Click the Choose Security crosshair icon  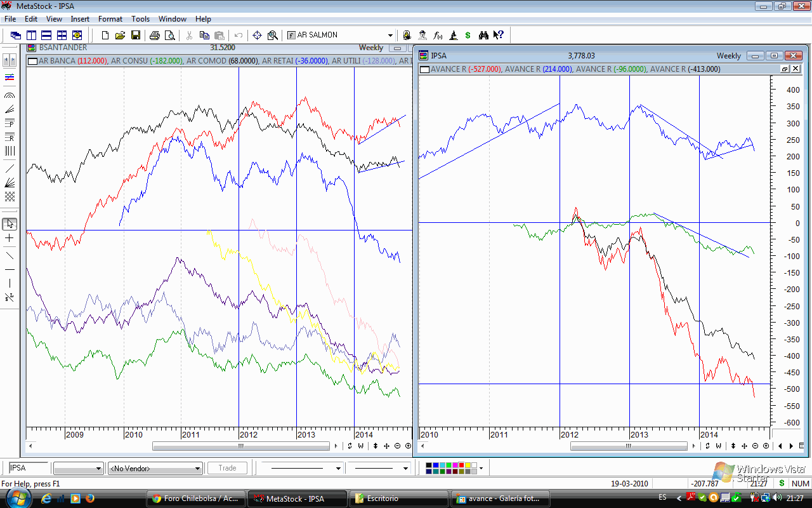257,36
